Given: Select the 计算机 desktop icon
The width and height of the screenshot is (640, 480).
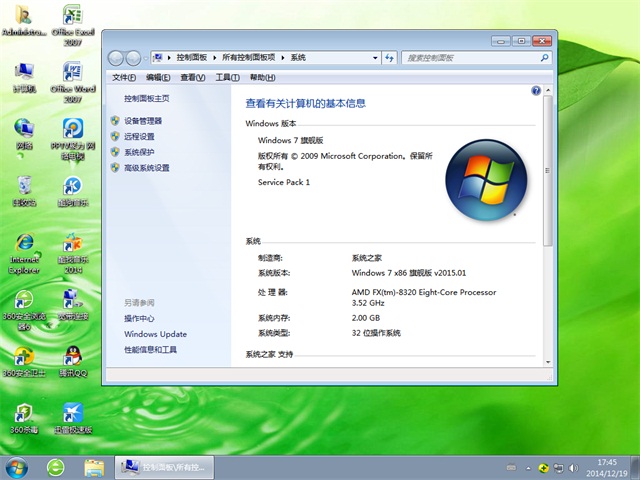Looking at the screenshot, I should tap(24, 77).
